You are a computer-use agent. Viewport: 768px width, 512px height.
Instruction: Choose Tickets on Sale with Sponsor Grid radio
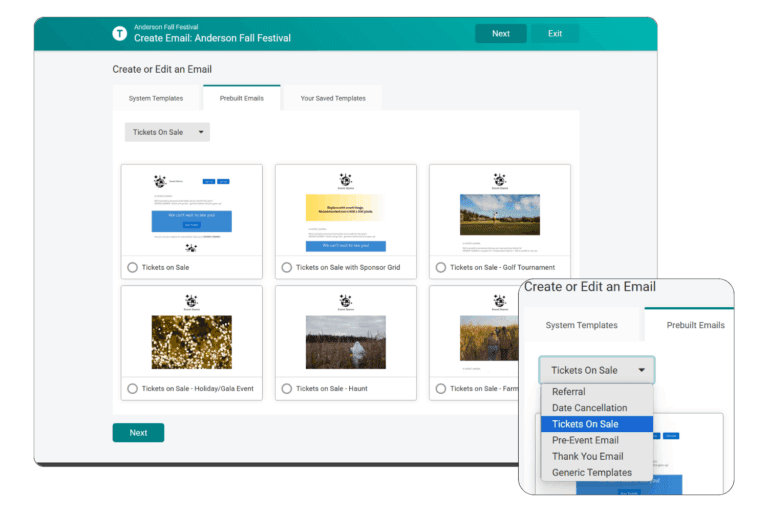(287, 267)
